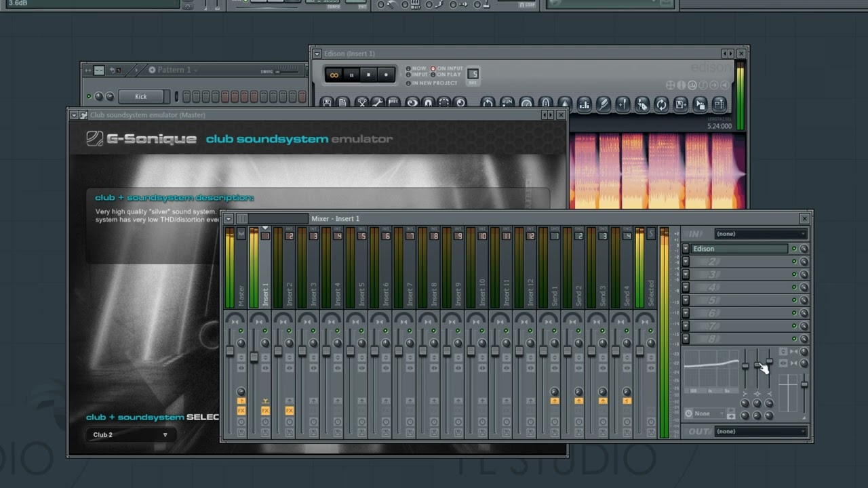Open the mixer OUT output dropdown

click(x=761, y=431)
